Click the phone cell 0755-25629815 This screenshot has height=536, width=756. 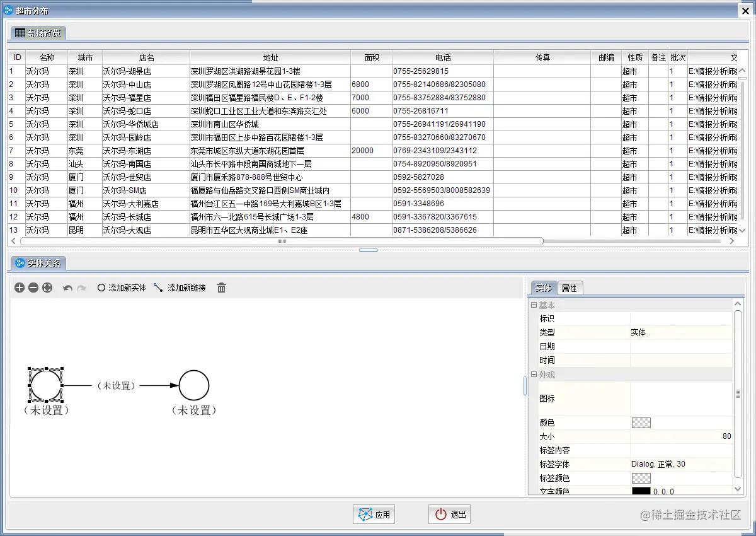pyautogui.click(x=442, y=71)
